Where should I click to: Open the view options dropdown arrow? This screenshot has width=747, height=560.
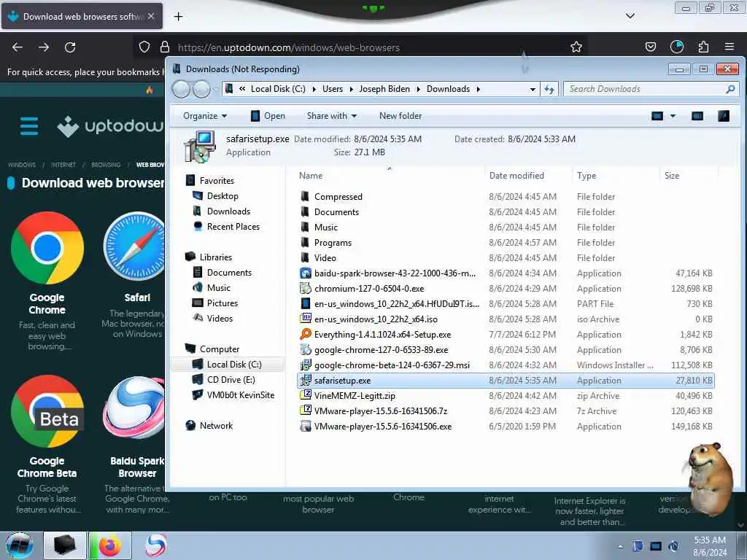point(673,116)
